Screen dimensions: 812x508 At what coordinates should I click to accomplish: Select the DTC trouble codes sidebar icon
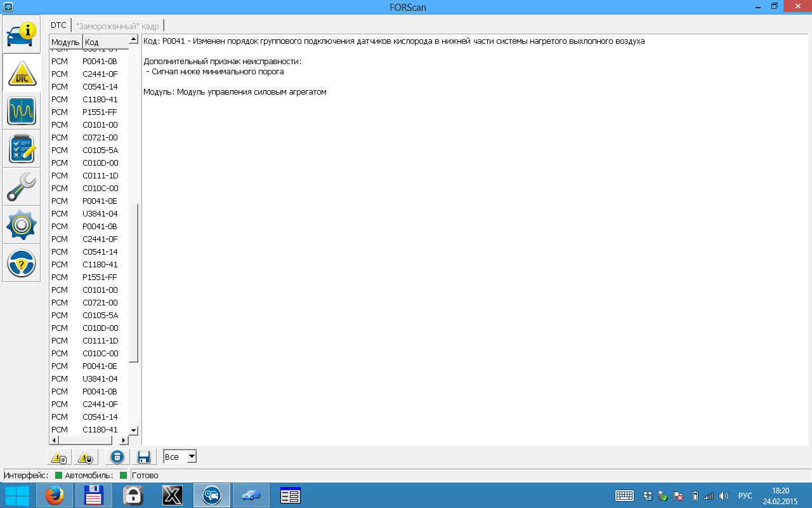coord(22,72)
